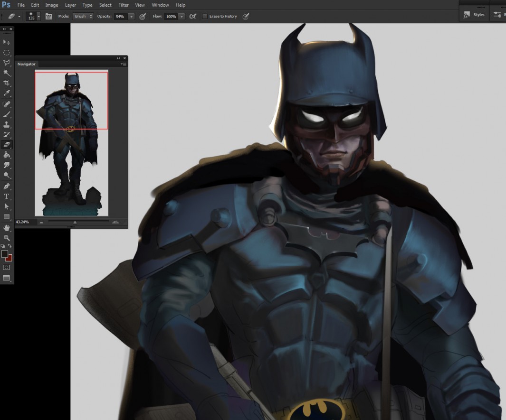This screenshot has width=506, height=420.
Task: Click the Navigator zoom slider handle
Action: (75, 222)
